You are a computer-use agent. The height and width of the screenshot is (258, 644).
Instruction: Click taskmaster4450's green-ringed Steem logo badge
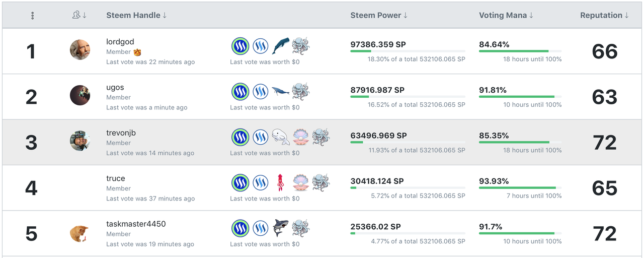pyautogui.click(x=240, y=228)
